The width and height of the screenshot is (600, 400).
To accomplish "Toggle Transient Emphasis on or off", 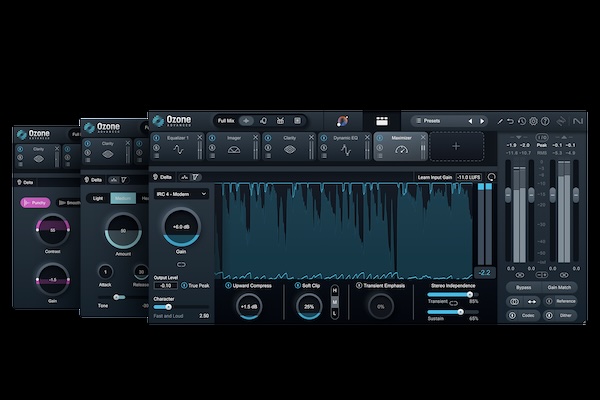I will (359, 286).
